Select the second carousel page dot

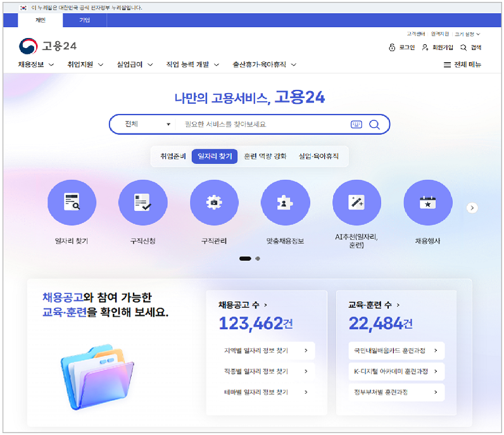point(258,258)
